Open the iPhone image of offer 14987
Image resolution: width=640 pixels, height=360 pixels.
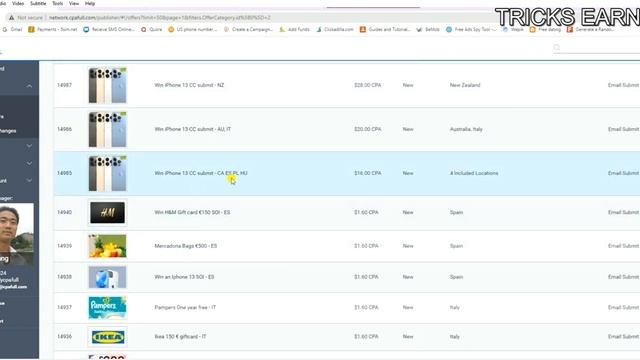point(107,85)
